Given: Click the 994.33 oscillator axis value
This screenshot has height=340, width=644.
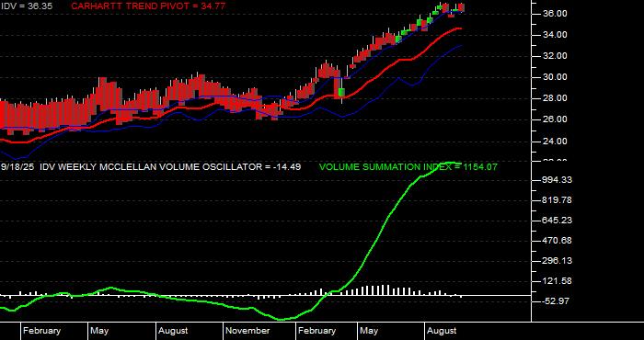Looking at the screenshot, I should (557, 180).
